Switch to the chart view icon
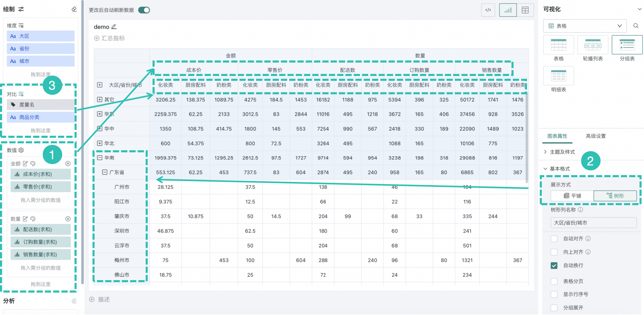 tap(508, 10)
